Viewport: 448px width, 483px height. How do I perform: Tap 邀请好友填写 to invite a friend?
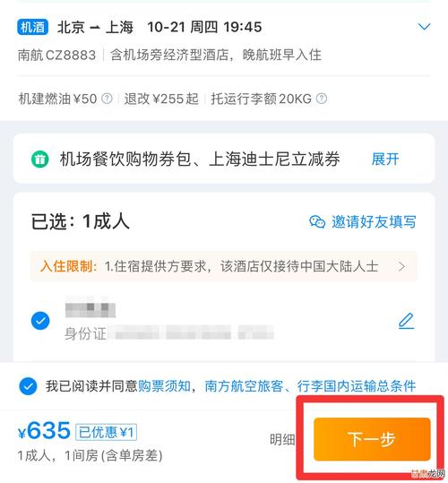(x=374, y=222)
